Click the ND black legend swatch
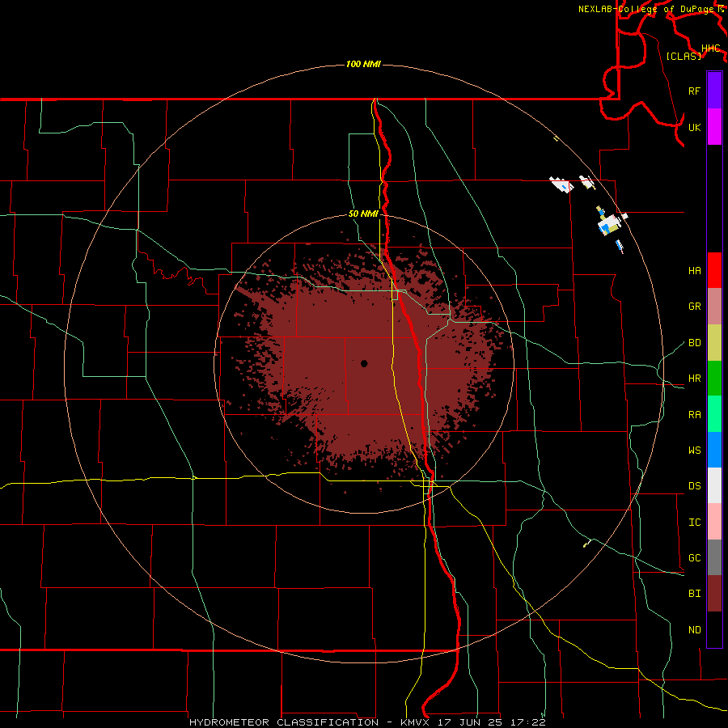Screen dimensions: 728x728 (714, 629)
